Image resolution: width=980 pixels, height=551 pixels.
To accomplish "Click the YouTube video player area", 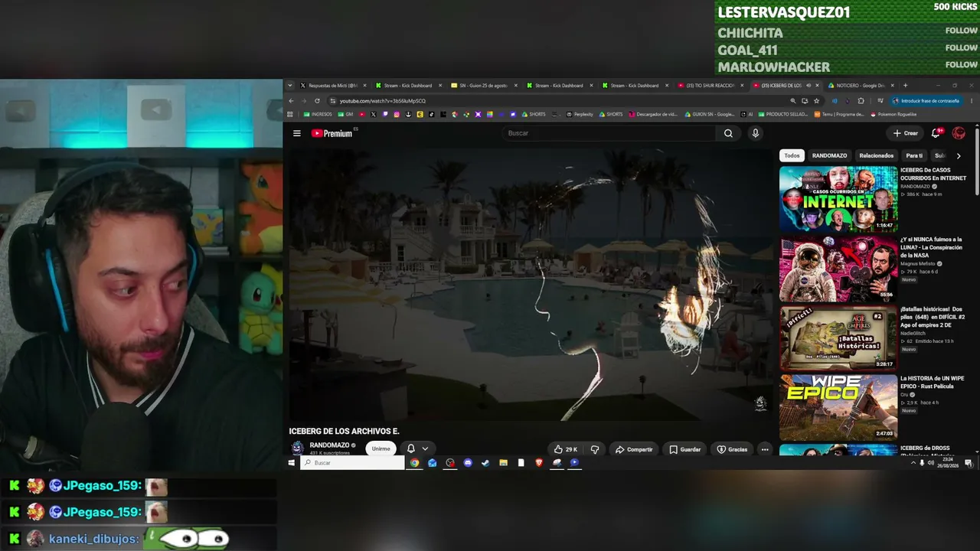I will 531,285.
